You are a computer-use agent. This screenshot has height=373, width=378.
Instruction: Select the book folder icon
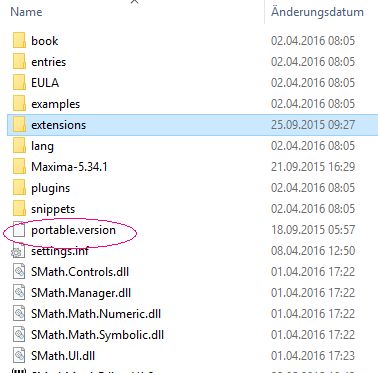click(x=19, y=41)
